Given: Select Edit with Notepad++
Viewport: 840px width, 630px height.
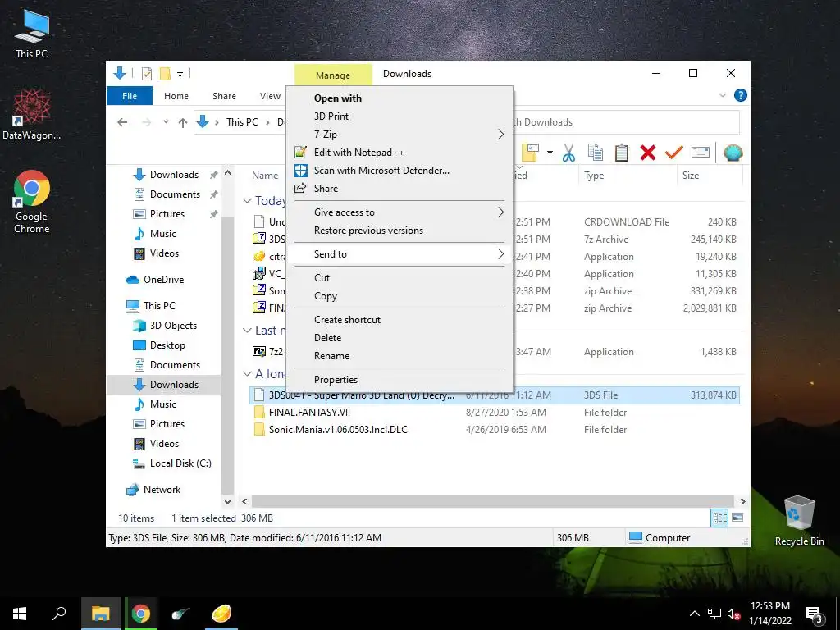Looking at the screenshot, I should (x=359, y=153).
